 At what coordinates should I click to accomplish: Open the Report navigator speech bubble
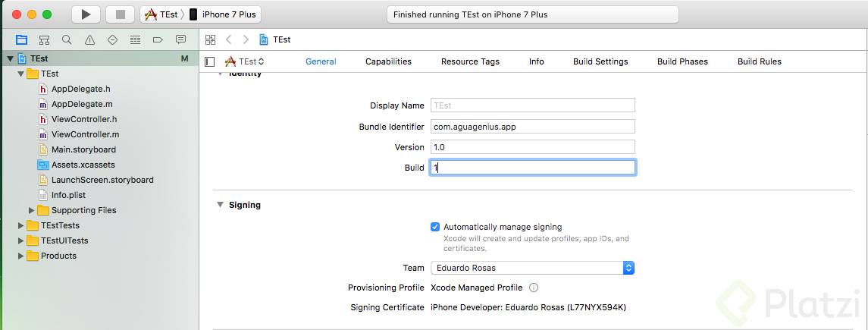coord(180,40)
